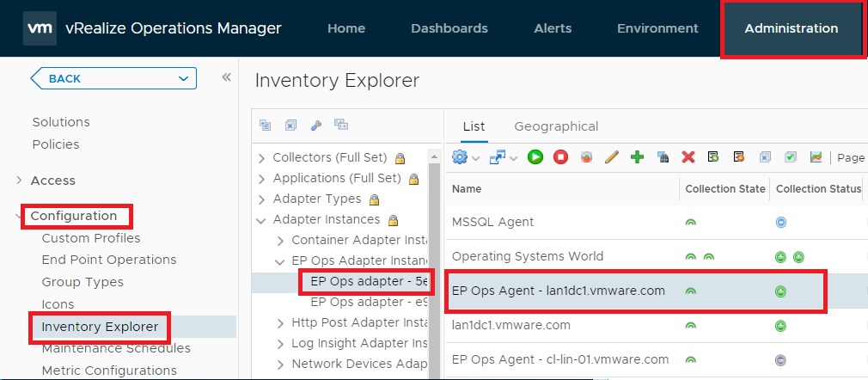
Task: Open the Dashboards tab
Action: 449,28
